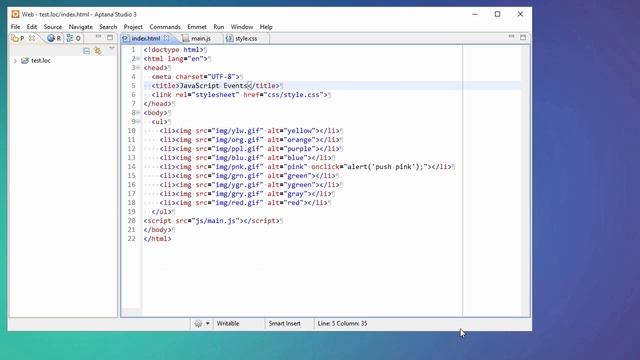Open the Run menu
The image size is (640, 360).
point(219,27)
